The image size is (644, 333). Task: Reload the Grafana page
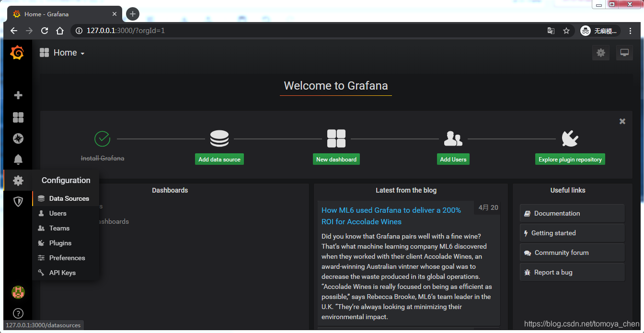coord(45,31)
